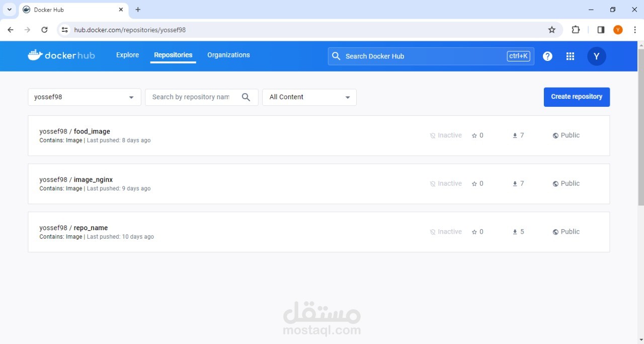Open the browser extensions puzzle icon
Image resolution: width=644 pixels, height=344 pixels.
(576, 30)
